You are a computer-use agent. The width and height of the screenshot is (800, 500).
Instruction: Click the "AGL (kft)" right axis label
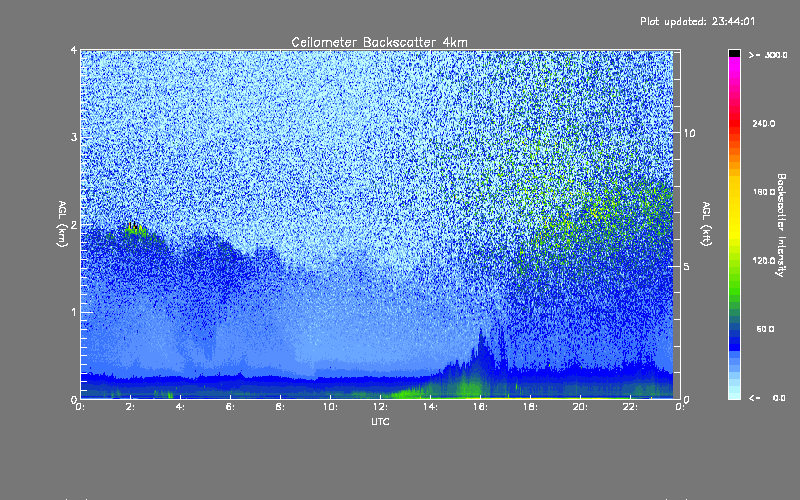pyautogui.click(x=706, y=224)
